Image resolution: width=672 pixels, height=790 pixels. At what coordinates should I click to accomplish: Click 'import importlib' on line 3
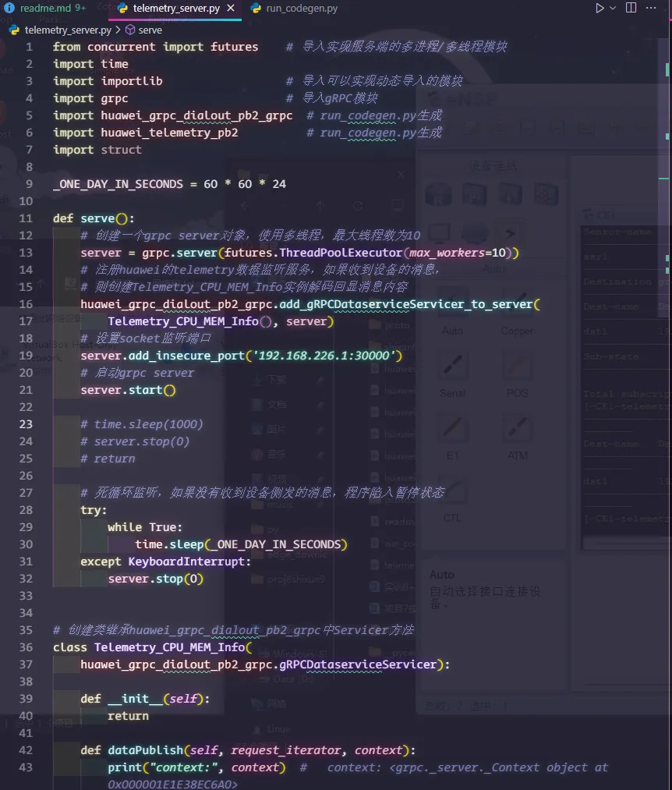(x=108, y=81)
